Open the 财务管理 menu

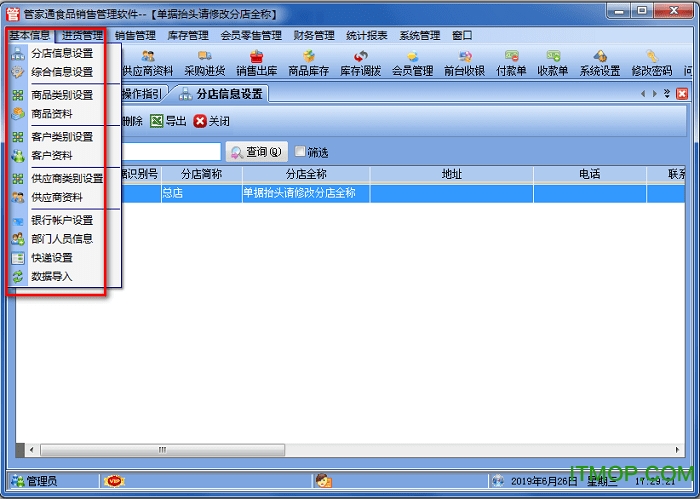pyautogui.click(x=314, y=35)
